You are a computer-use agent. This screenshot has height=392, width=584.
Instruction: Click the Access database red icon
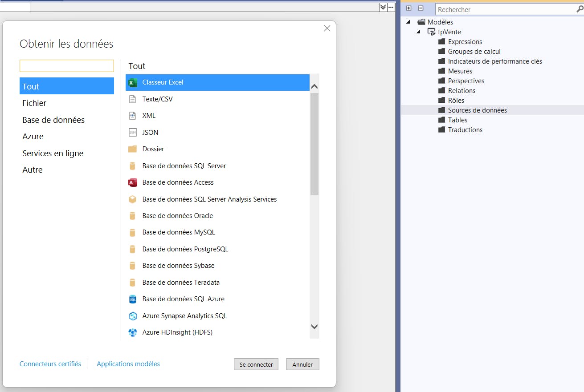pyautogui.click(x=132, y=182)
